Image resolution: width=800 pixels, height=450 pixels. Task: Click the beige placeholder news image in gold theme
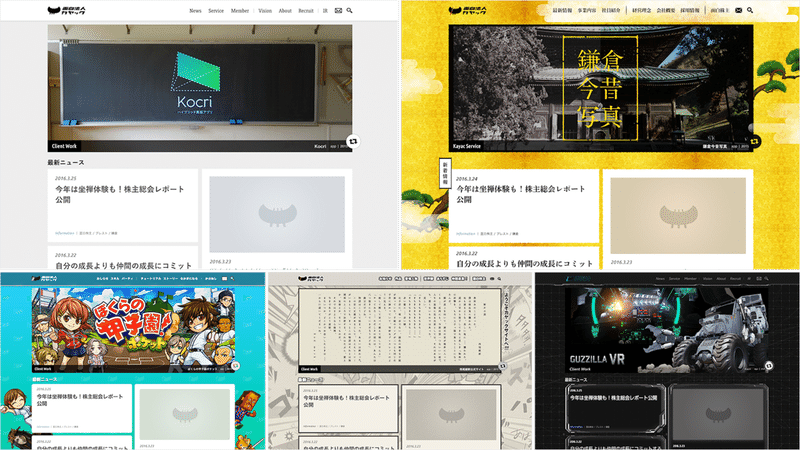pos(678,215)
